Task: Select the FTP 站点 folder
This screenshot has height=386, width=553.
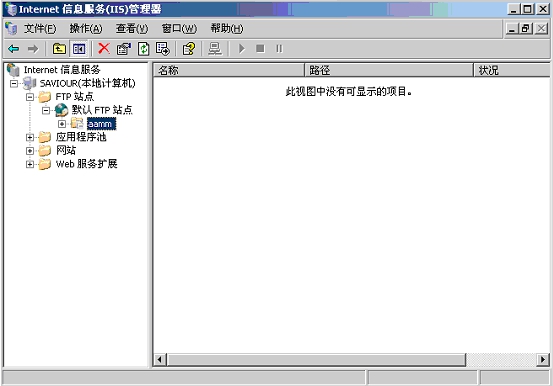Action: (75, 97)
